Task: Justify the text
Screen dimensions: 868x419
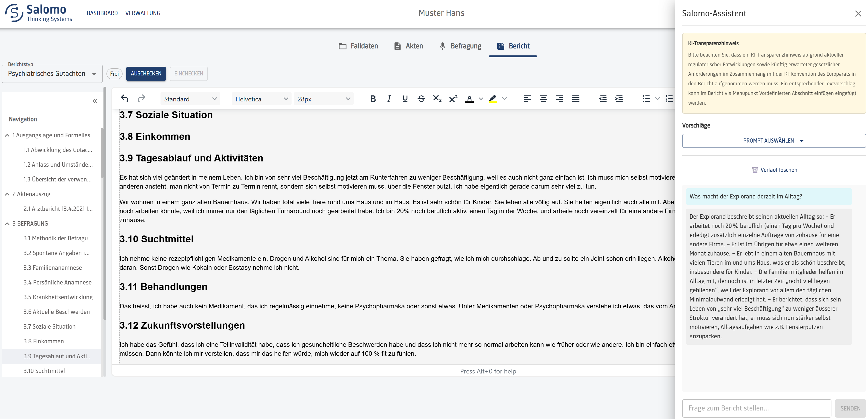Action: pyautogui.click(x=576, y=99)
